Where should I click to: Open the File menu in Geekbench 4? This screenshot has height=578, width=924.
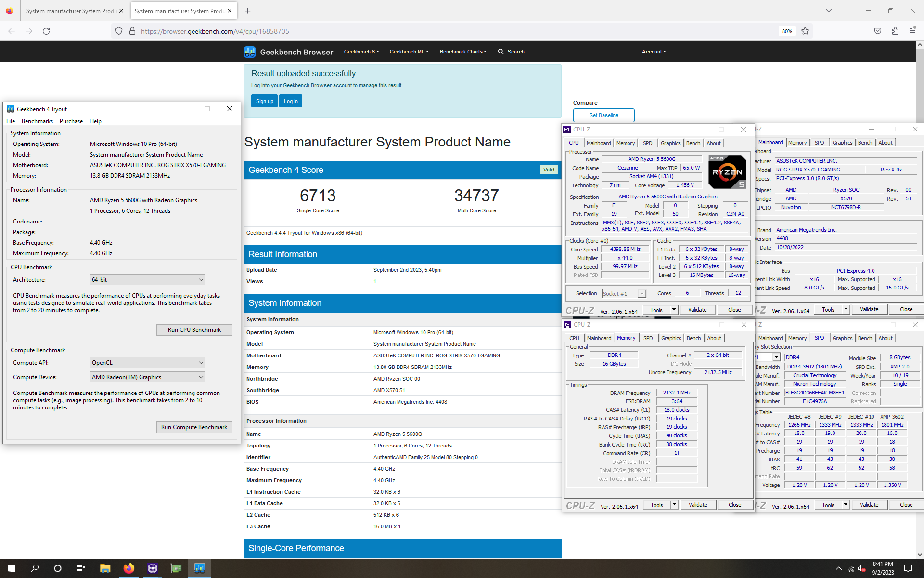point(11,121)
